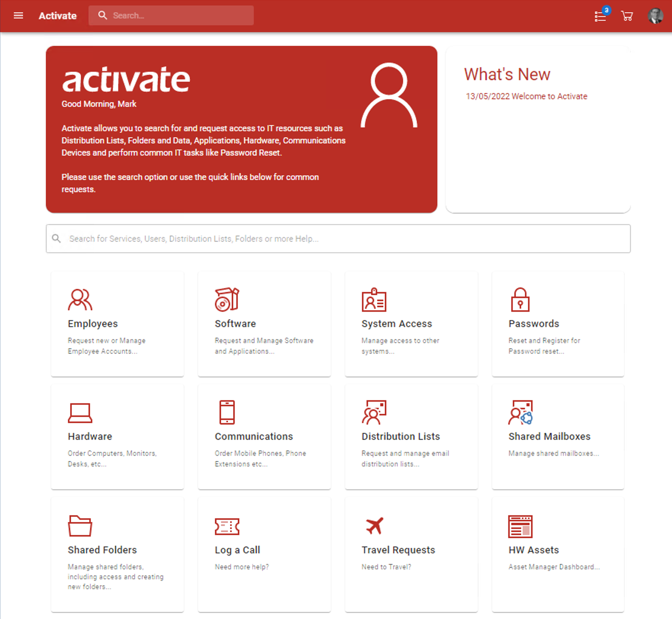672x619 pixels.
Task: Click the What's New heading
Action: (507, 74)
